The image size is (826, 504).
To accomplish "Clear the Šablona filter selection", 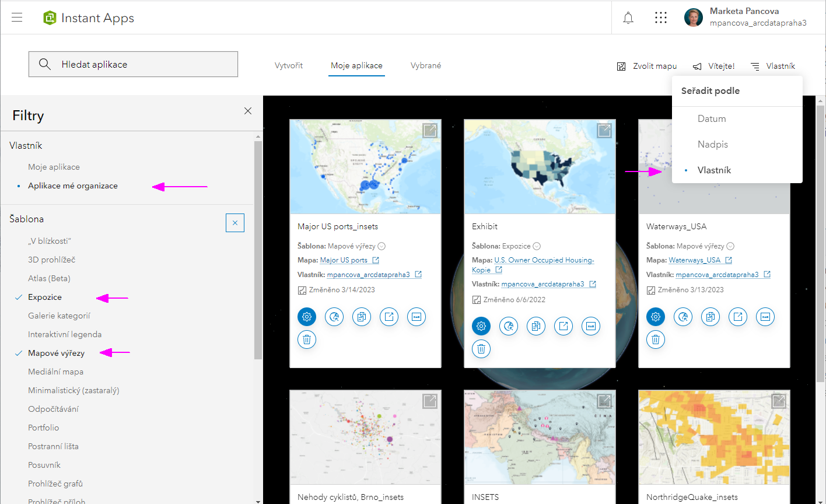I will pos(235,222).
